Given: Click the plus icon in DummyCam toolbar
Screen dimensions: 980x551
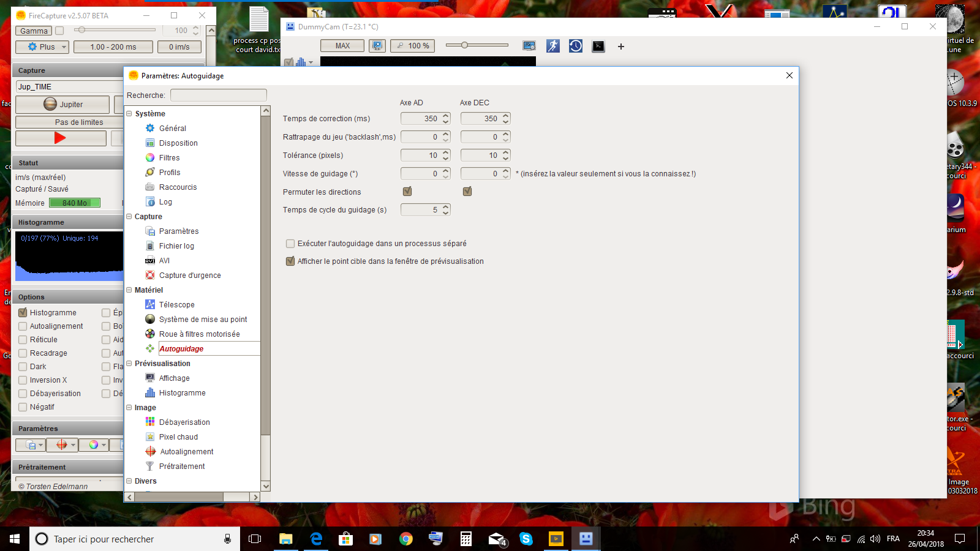Looking at the screenshot, I should 620,47.
